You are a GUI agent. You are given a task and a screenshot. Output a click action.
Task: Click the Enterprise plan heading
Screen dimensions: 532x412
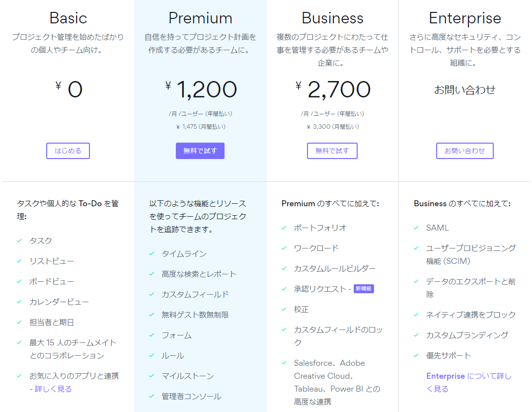tap(465, 18)
